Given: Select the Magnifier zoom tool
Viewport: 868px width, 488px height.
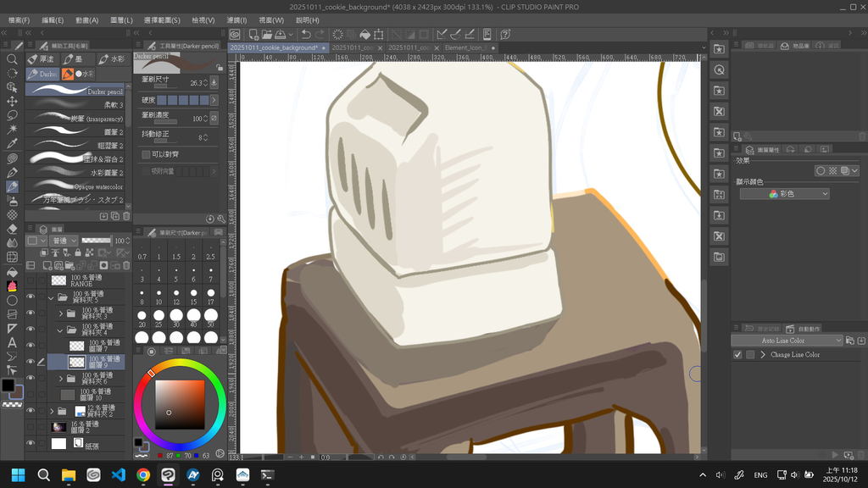Looking at the screenshot, I should tap(12, 59).
